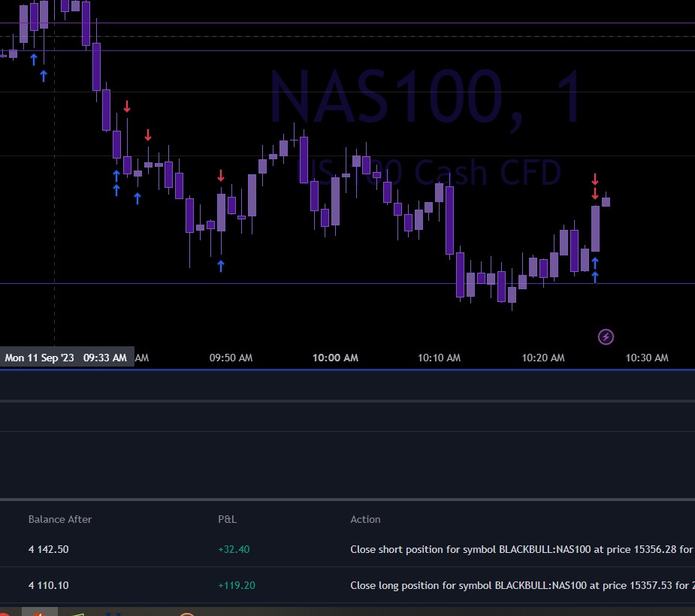The image size is (695, 616).
Task: Click the red sell arrow above the 09:49 candle
Action: point(221,176)
